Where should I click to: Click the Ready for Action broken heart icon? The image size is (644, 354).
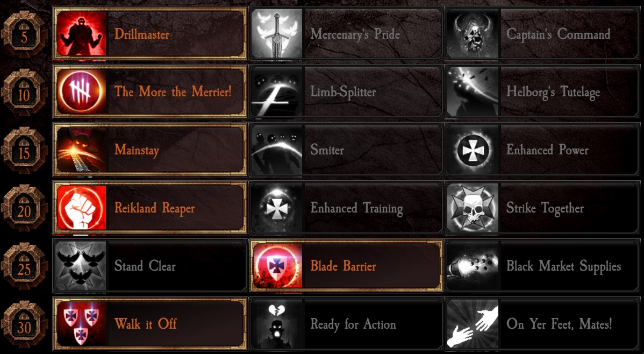point(277,324)
